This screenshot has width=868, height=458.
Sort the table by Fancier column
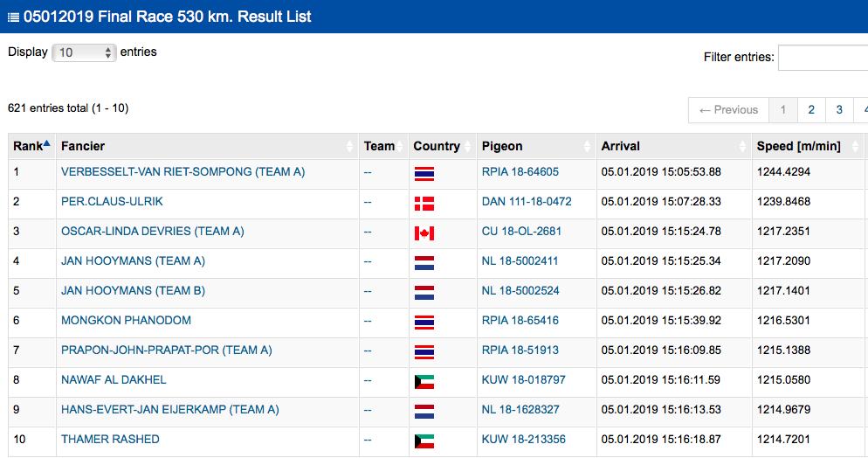coord(205,146)
